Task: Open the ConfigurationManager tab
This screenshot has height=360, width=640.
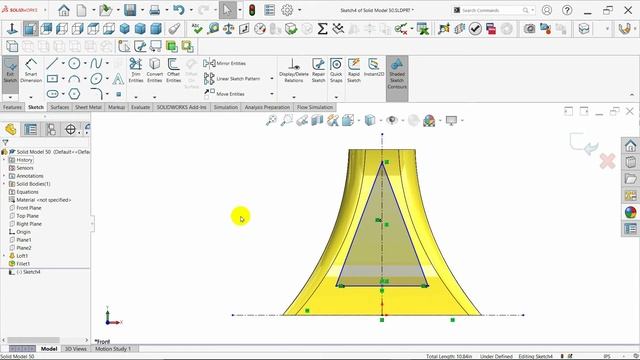Action: [51, 129]
